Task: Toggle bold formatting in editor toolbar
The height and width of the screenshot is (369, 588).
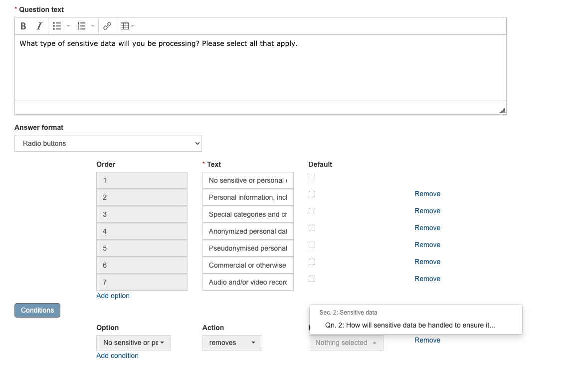Action: click(23, 26)
